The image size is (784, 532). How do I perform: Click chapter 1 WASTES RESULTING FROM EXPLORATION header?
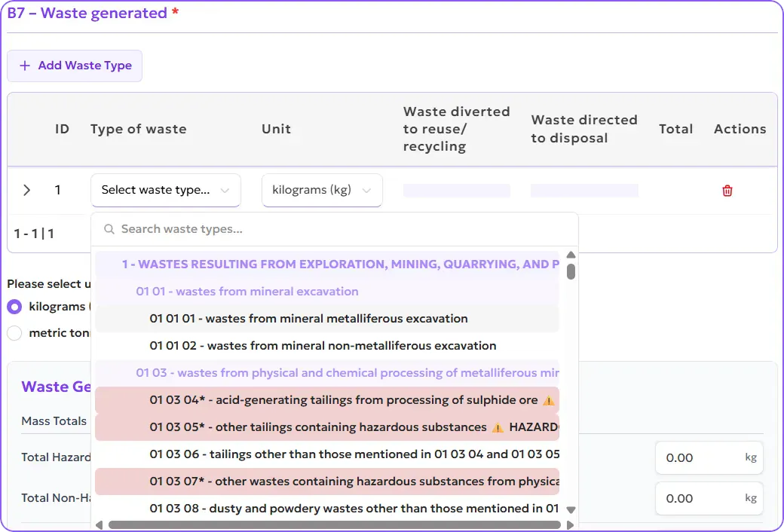pyautogui.click(x=327, y=264)
